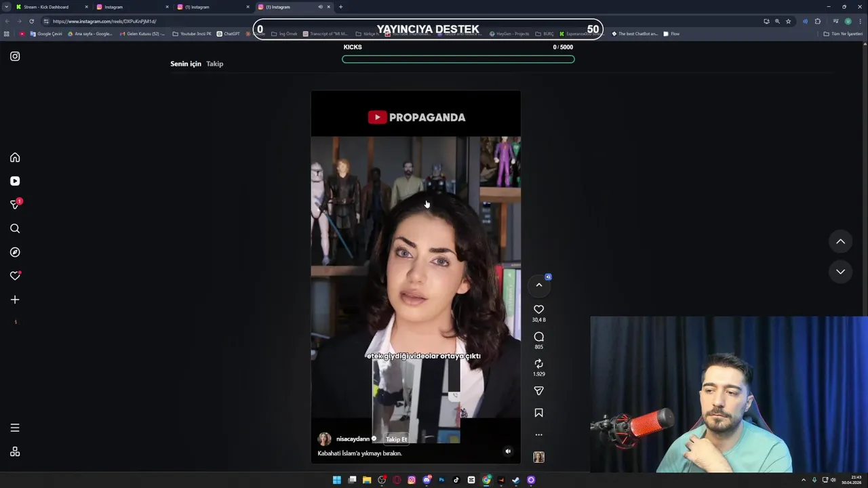Image resolution: width=868 pixels, height=488 pixels.
Task: Open the Gelen Kutusu (52) bookmark
Action: pyautogui.click(x=142, y=34)
